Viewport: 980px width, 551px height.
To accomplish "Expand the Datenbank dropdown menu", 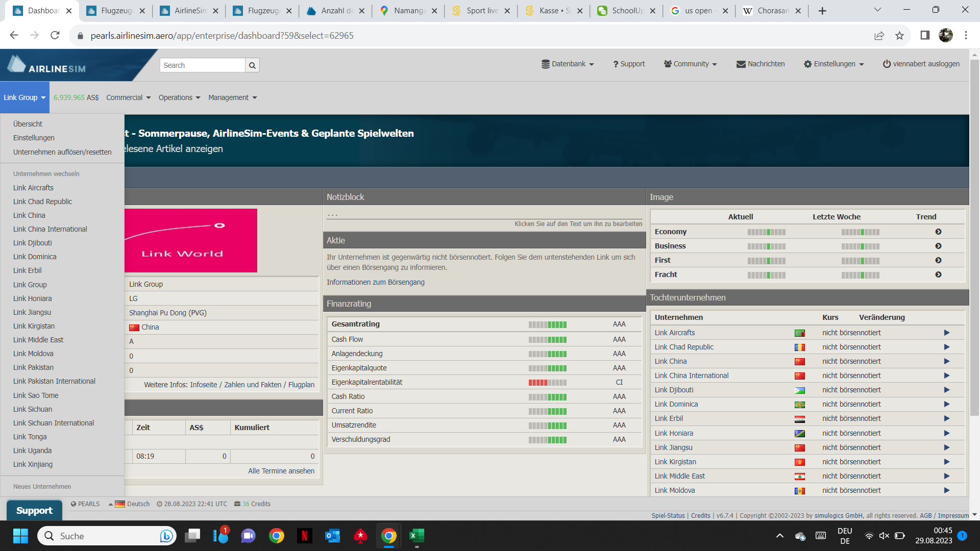I will (x=568, y=64).
